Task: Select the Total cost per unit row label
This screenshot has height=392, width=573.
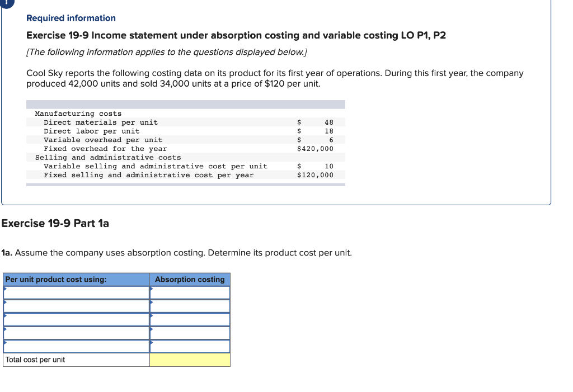Action: point(34,360)
